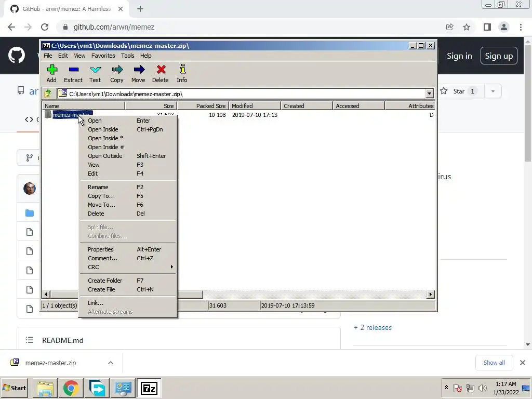
Task: Click the volume speaker tray icon
Action: (x=482, y=388)
